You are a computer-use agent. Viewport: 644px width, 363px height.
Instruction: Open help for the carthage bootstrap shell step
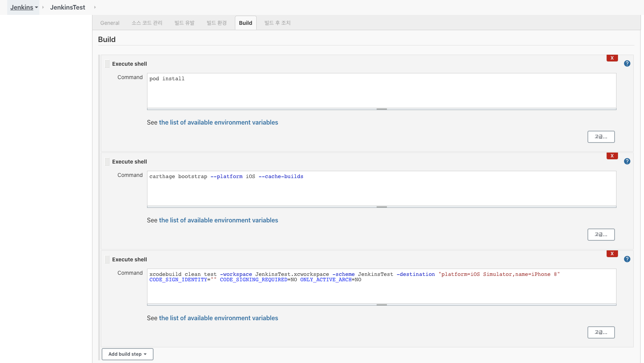(x=627, y=161)
